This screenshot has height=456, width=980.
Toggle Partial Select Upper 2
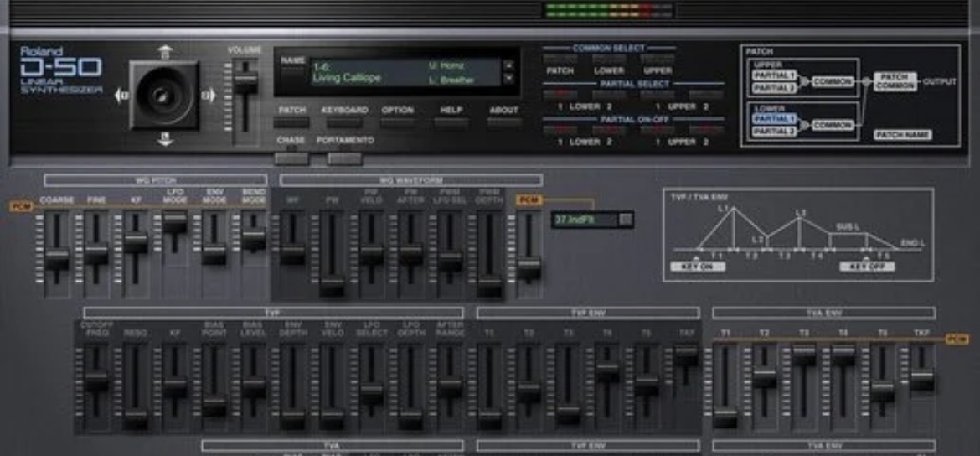tap(706, 95)
